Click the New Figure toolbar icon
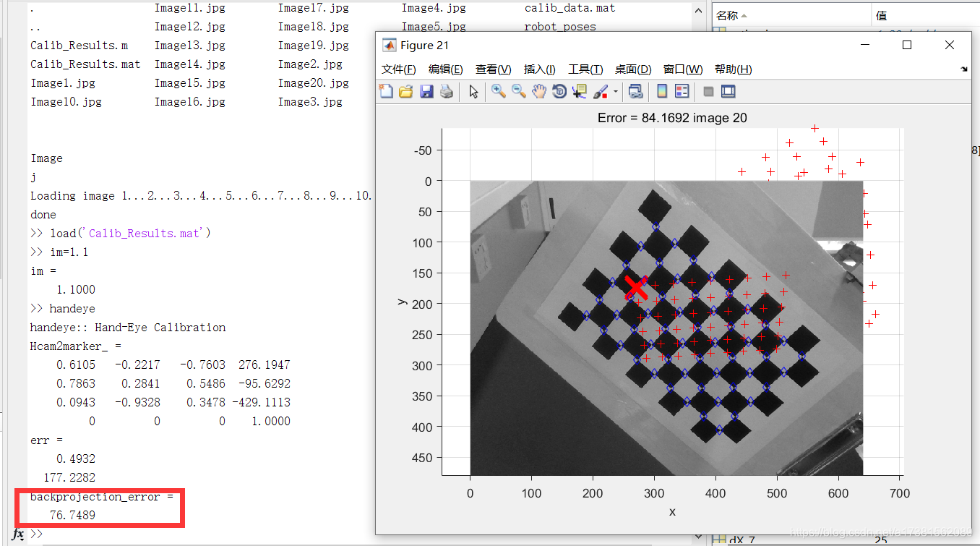 pos(387,91)
